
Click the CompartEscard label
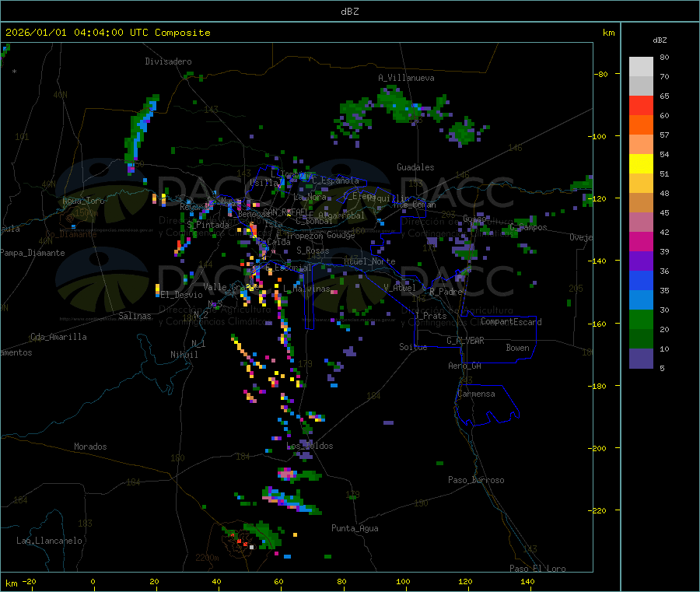point(511,322)
